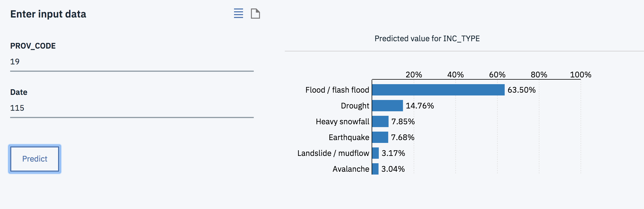Click the Landslide / mudflow bar
Viewport: 644px width, 209px height.
pyautogui.click(x=376, y=153)
